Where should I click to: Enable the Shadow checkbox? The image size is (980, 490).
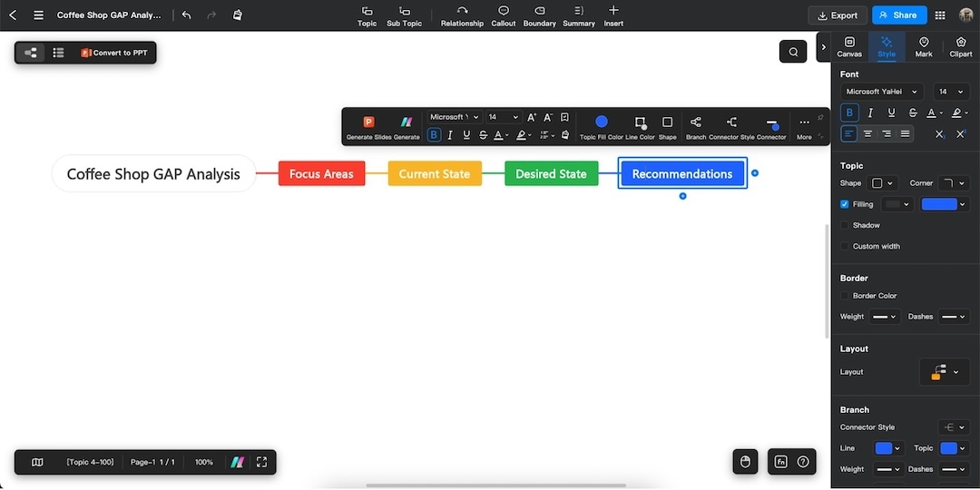[845, 225]
